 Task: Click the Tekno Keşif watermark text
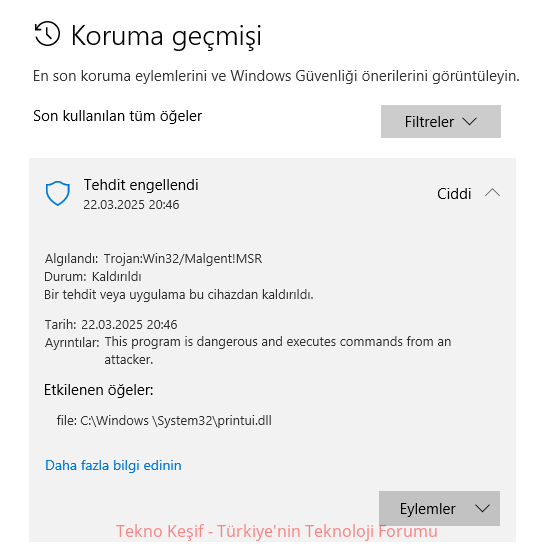(x=276, y=531)
